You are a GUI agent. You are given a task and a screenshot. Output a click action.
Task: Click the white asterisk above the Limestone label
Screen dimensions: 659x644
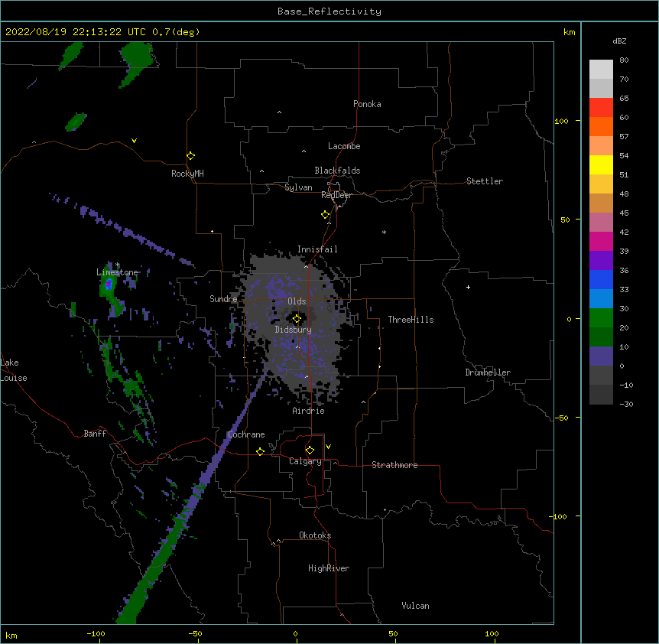[x=118, y=265]
